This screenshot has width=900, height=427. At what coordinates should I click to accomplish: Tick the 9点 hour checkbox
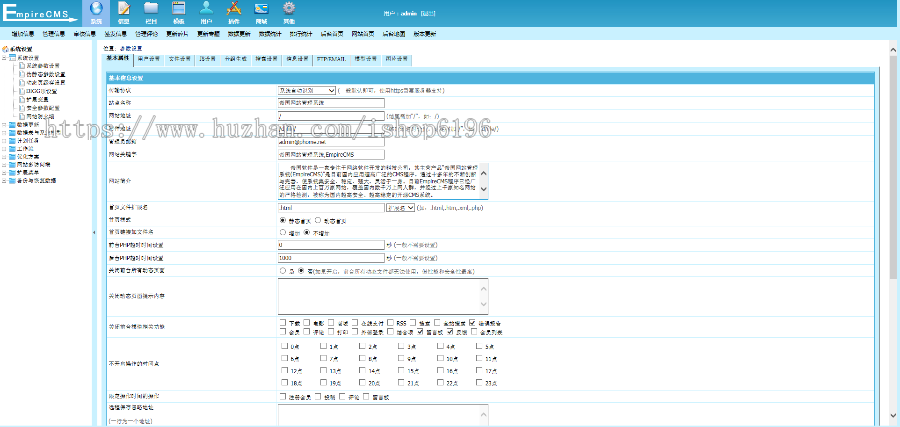401,359
